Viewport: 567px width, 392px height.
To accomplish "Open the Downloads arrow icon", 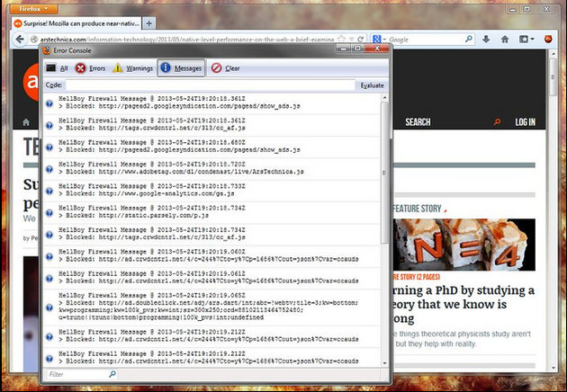I will (486, 39).
